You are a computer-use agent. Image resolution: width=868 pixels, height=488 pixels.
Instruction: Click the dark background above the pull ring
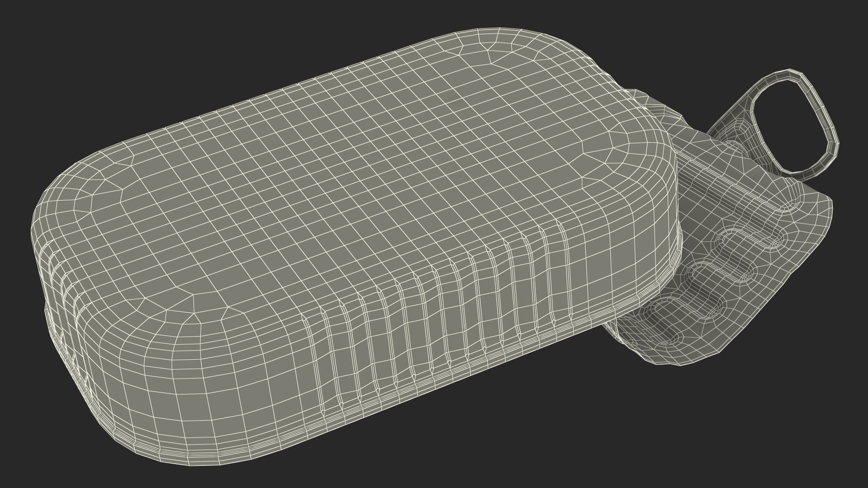[791, 36]
